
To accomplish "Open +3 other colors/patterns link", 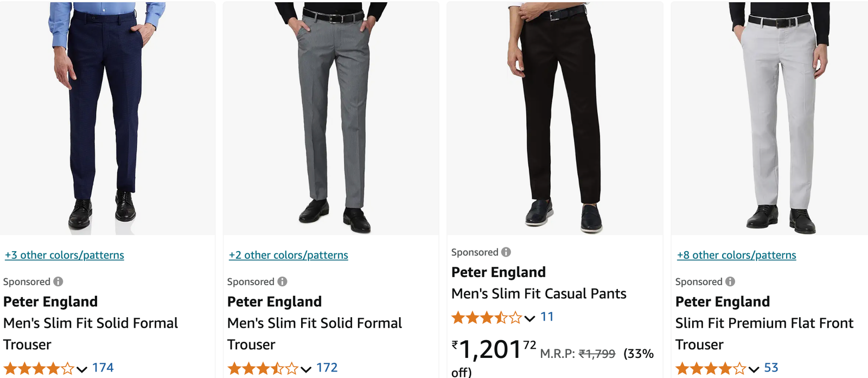I will pos(65,255).
